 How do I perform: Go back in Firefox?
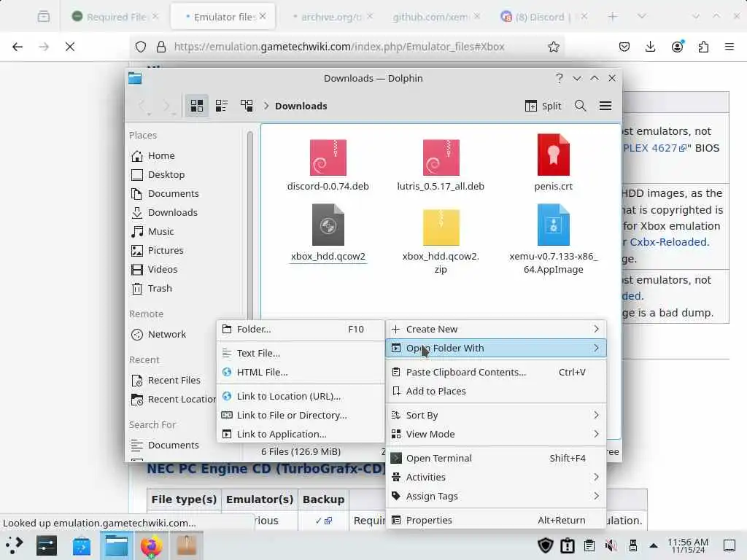click(18, 47)
